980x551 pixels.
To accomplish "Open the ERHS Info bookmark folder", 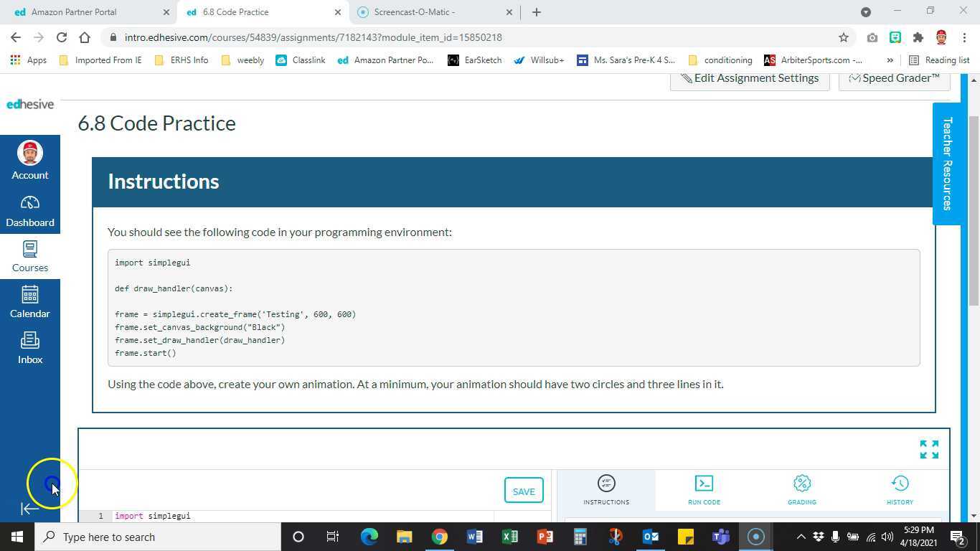I will click(181, 60).
